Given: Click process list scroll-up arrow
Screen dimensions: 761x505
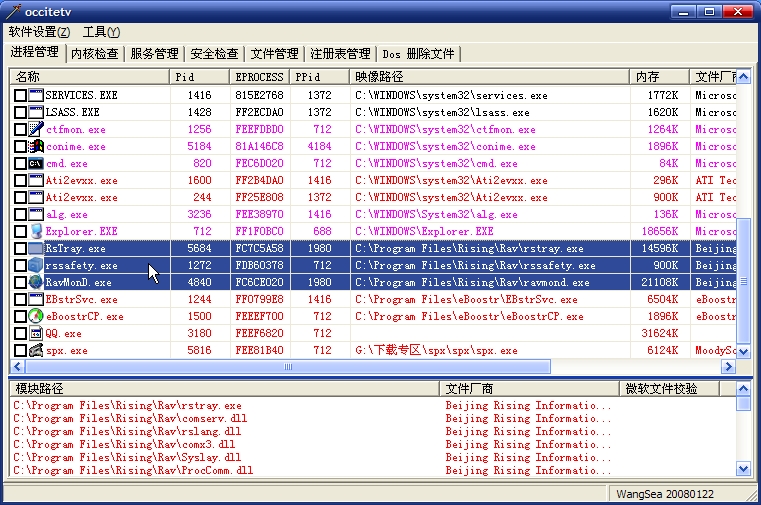Looking at the screenshot, I should (x=743, y=77).
